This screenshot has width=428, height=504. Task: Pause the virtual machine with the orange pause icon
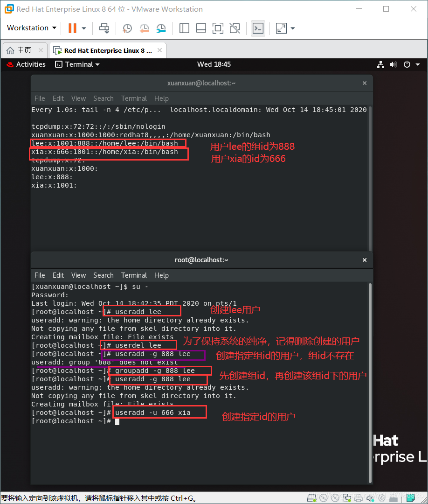pyautogui.click(x=73, y=28)
